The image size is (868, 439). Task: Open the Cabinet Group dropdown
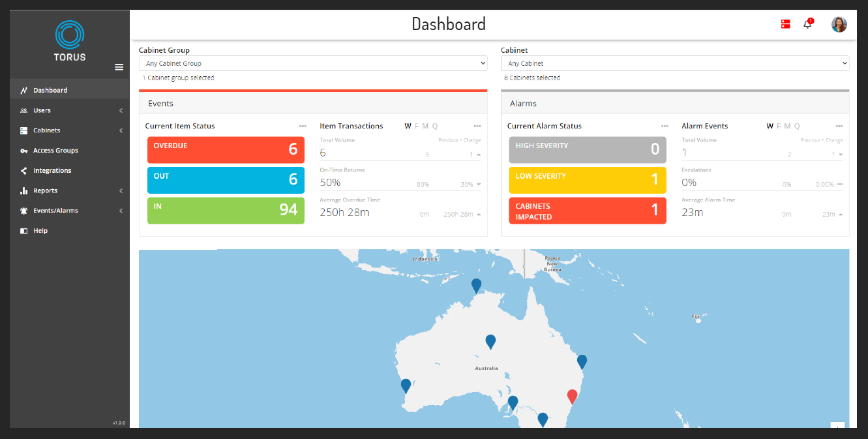(x=313, y=63)
